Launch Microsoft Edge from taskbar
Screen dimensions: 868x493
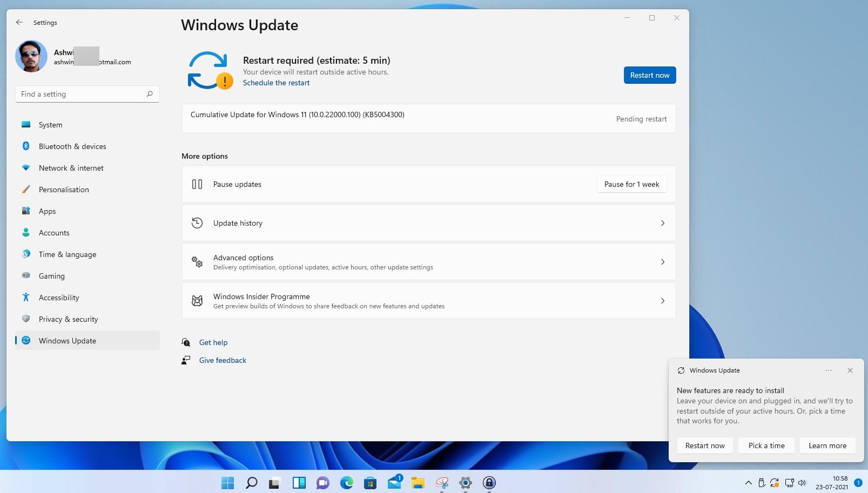point(347,483)
